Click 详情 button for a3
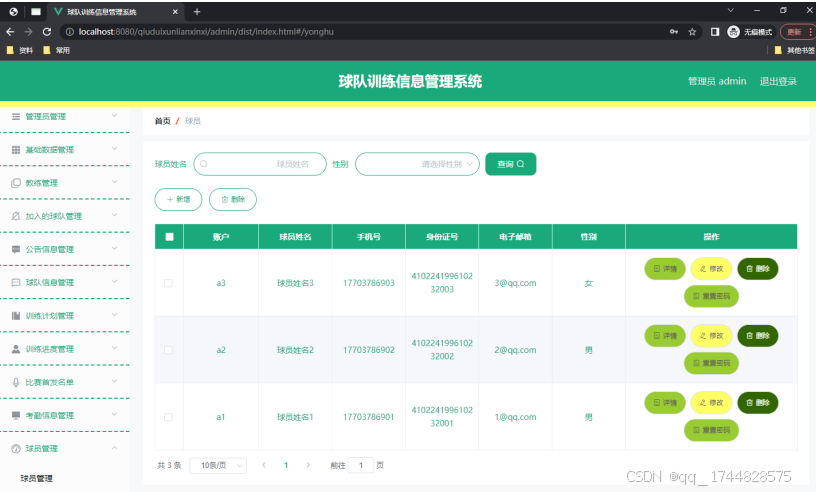 (665, 269)
